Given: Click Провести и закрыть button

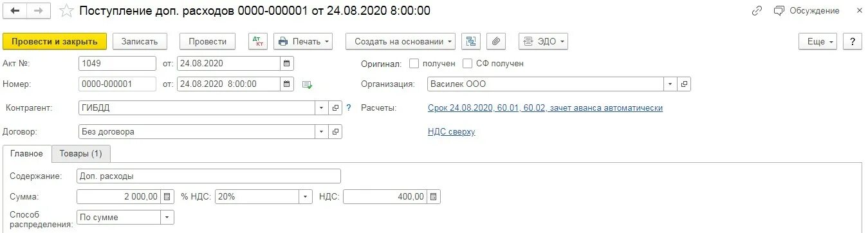Looking at the screenshot, I should click(x=55, y=41).
